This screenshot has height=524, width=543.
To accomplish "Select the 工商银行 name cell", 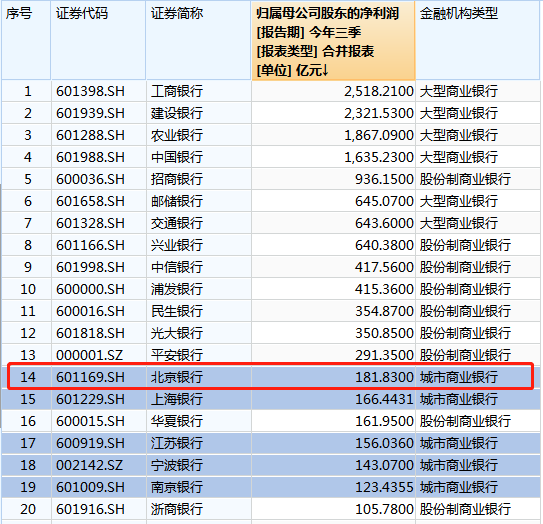I will coord(198,91).
